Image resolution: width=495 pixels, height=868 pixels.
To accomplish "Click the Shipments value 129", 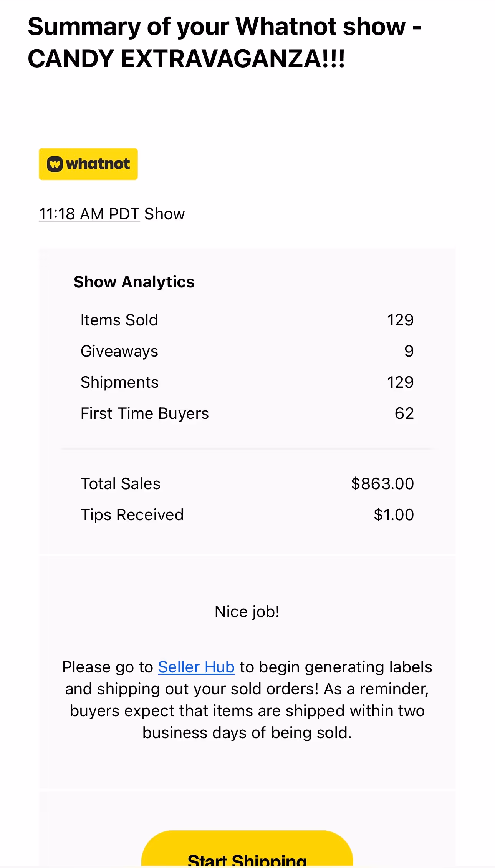I will click(x=400, y=382).
